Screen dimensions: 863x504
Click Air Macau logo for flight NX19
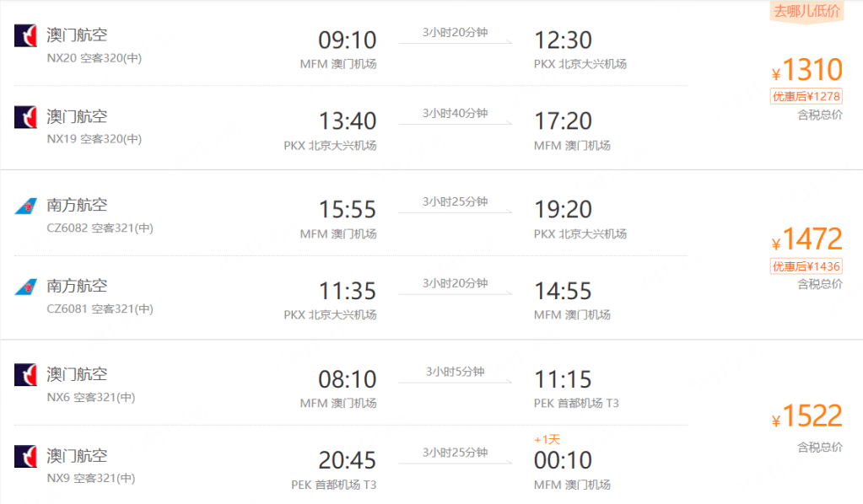click(25, 117)
